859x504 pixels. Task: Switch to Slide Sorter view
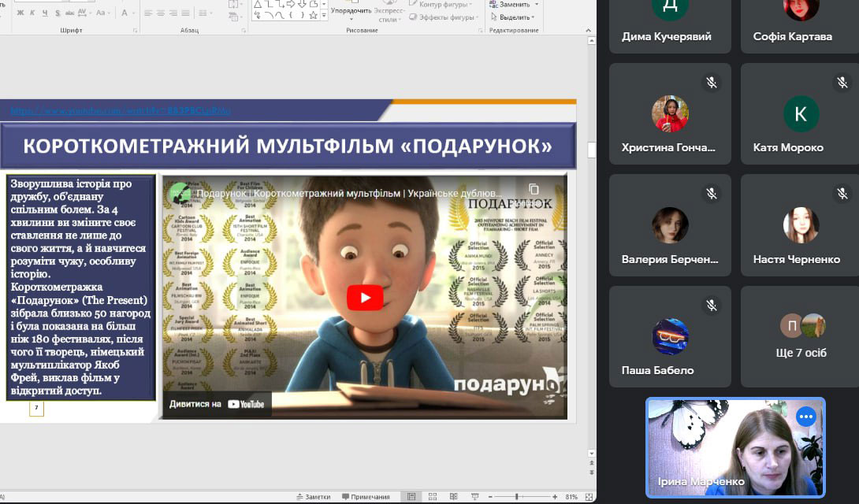432,496
